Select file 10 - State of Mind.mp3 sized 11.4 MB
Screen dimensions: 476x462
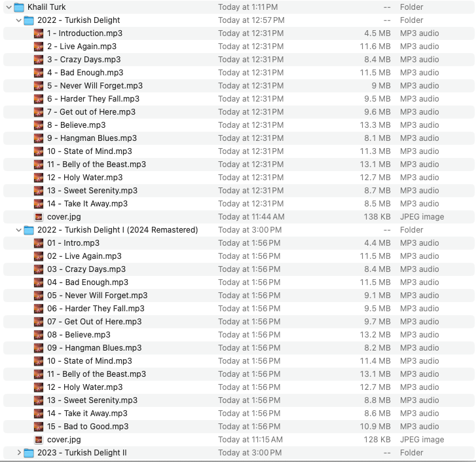tap(90, 361)
